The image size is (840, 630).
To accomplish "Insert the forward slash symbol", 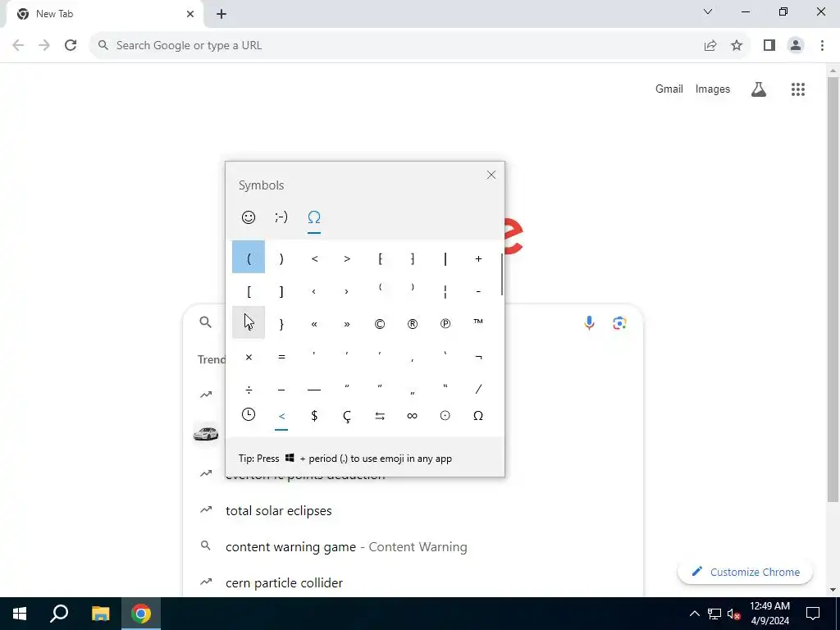I will pos(478,389).
